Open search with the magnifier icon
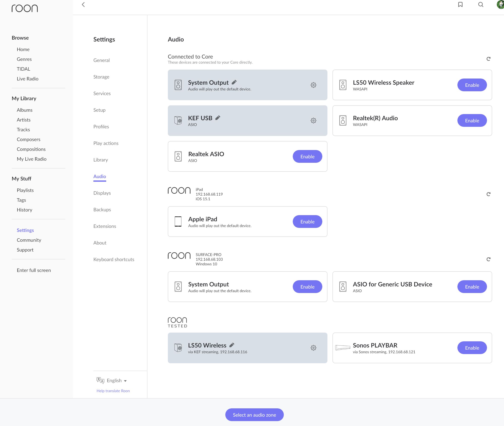Image resolution: width=504 pixels, height=426 pixels. [x=481, y=5]
